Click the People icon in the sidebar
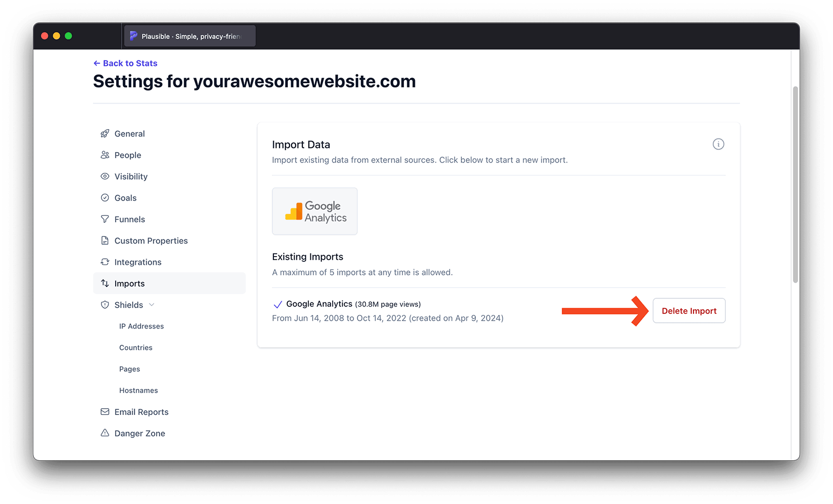Screen dimensions: 833x504 coord(105,155)
